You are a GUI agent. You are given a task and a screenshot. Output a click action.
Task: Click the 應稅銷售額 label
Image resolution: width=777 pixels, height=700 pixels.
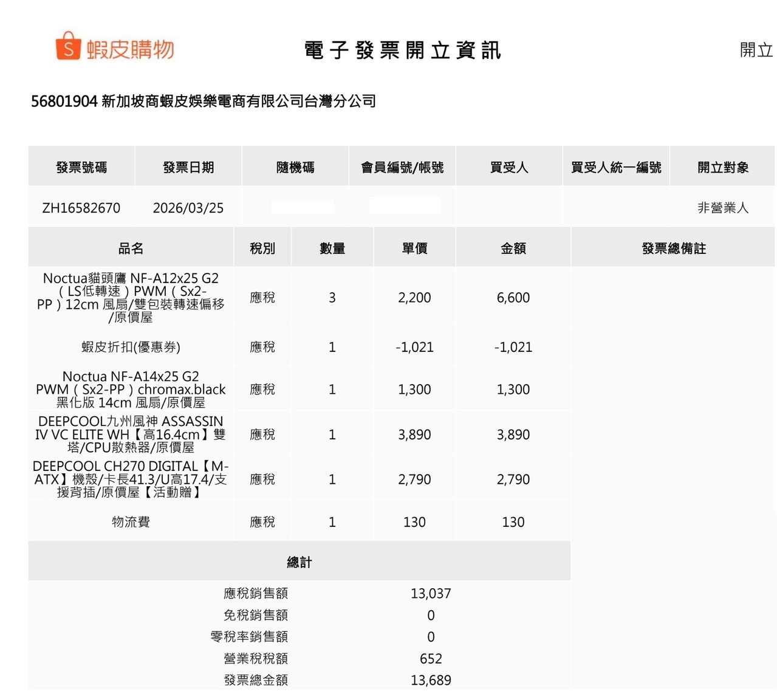click(256, 593)
